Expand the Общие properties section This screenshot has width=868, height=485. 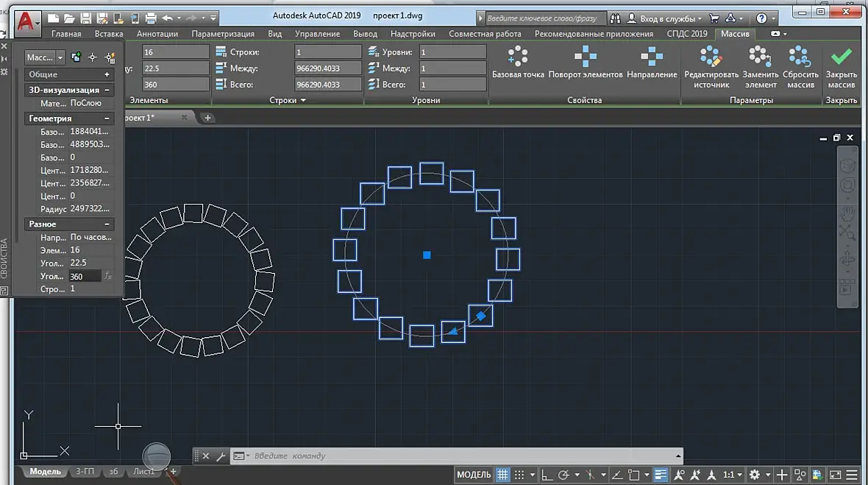pyautogui.click(x=107, y=74)
